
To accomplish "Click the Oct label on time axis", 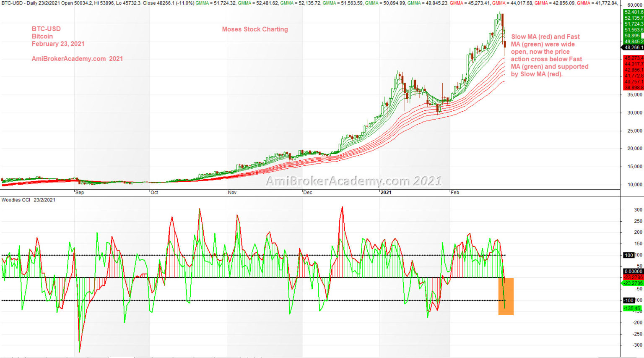I will click(154, 193).
